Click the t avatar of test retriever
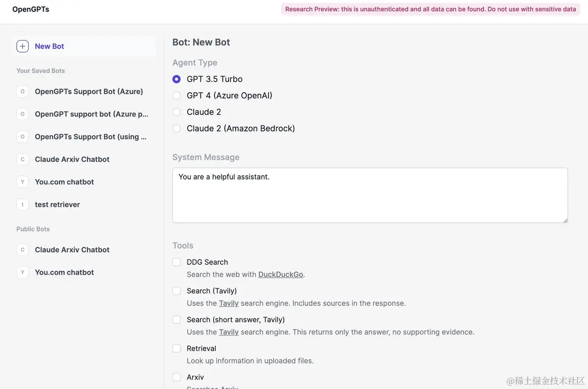The height and width of the screenshot is (389, 588). [x=23, y=204]
